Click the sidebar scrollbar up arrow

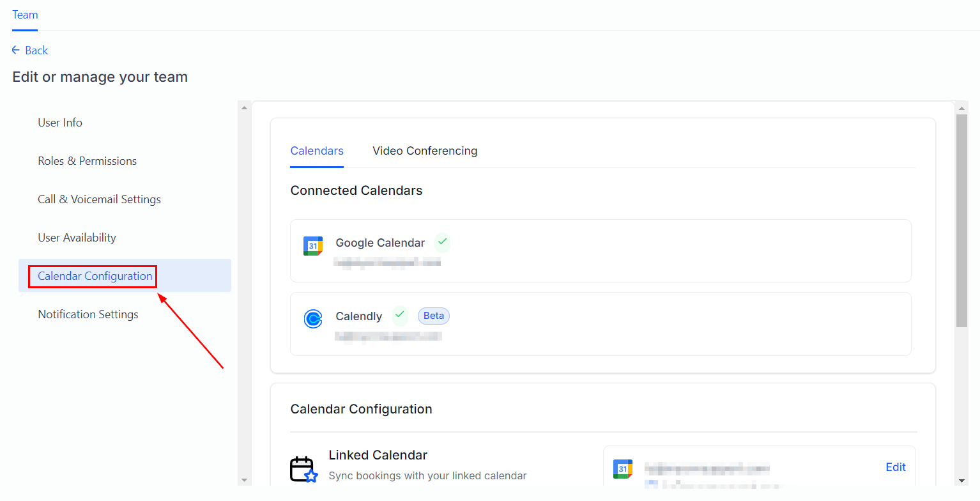[244, 107]
